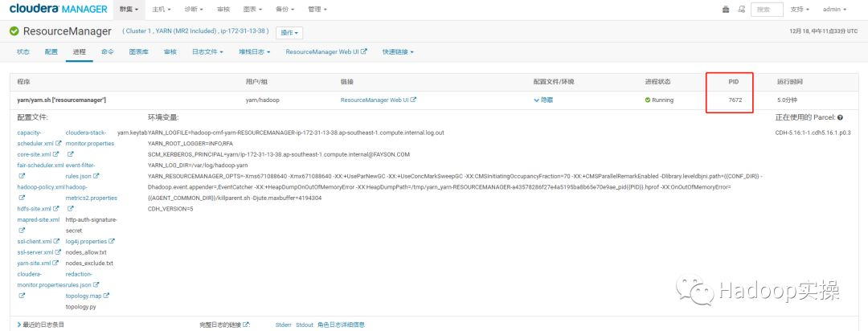868x331 pixels.
Task: Click external-link icon next to ssl-client.xml
Action: click(57, 241)
